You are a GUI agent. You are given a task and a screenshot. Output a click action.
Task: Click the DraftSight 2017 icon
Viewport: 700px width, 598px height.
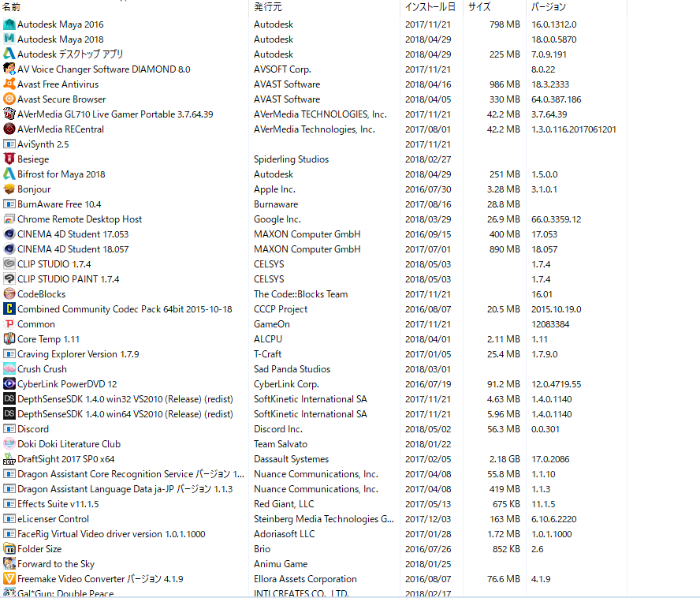(9, 459)
